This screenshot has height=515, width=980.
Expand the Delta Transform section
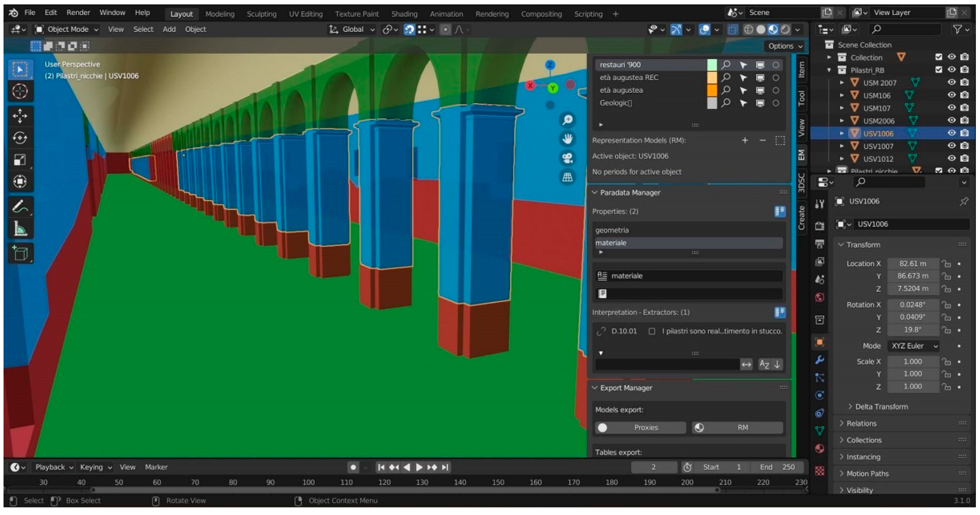coord(881,407)
